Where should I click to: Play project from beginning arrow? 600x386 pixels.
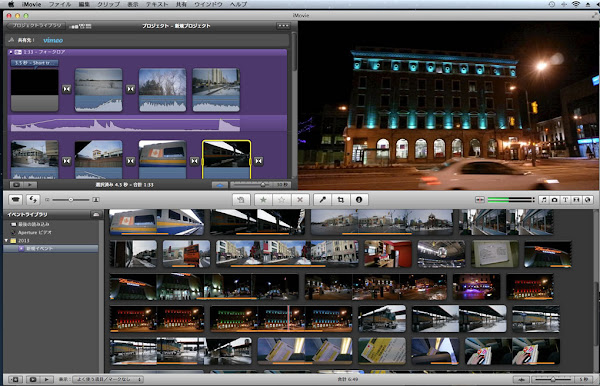coord(30,185)
